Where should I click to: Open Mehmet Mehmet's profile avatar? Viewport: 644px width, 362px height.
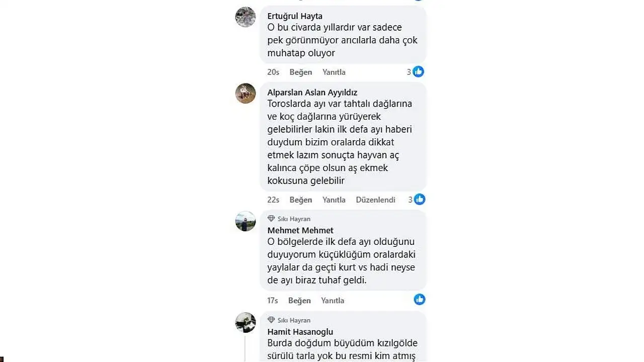(x=246, y=221)
